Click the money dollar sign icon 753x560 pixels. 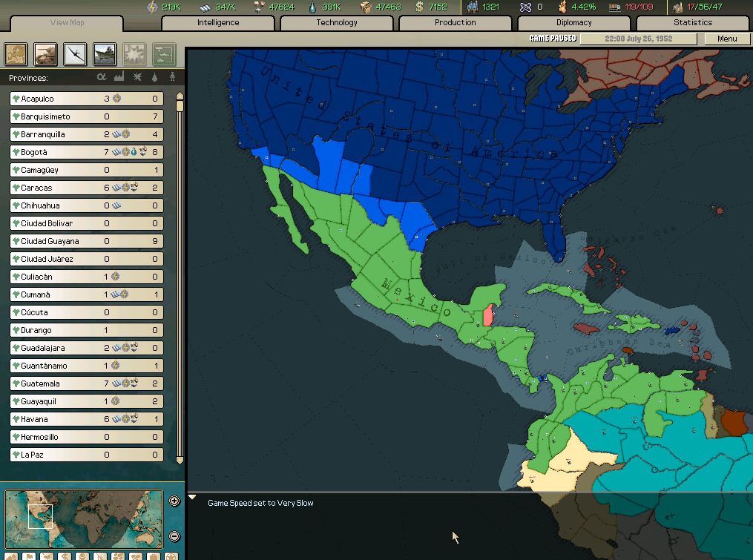419,7
